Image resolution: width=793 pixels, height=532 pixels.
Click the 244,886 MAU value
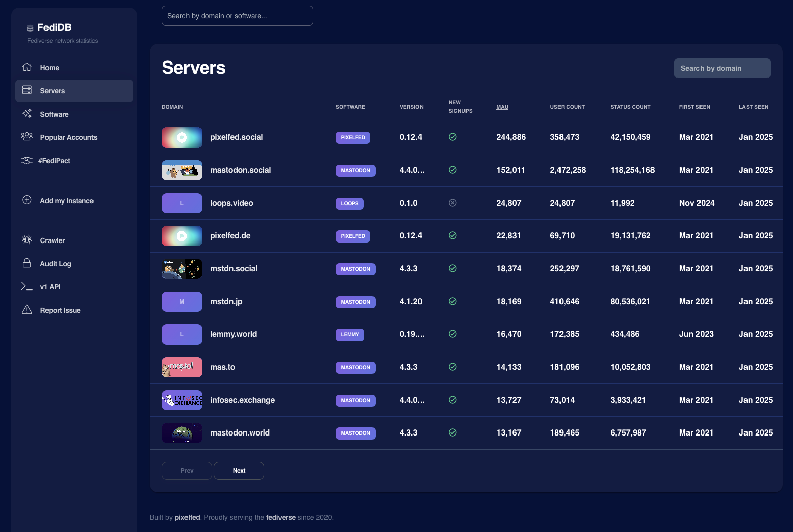[x=511, y=137]
